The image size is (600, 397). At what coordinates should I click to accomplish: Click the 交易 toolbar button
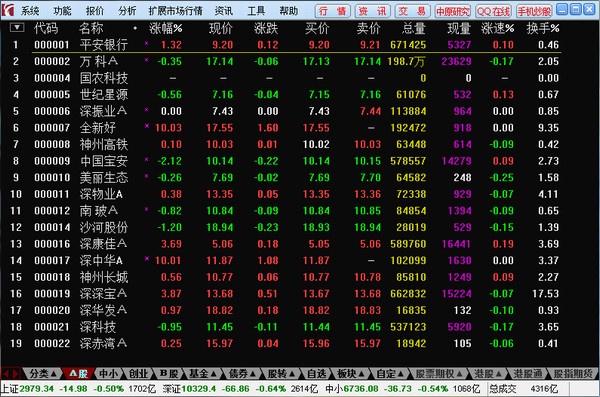click(x=412, y=11)
